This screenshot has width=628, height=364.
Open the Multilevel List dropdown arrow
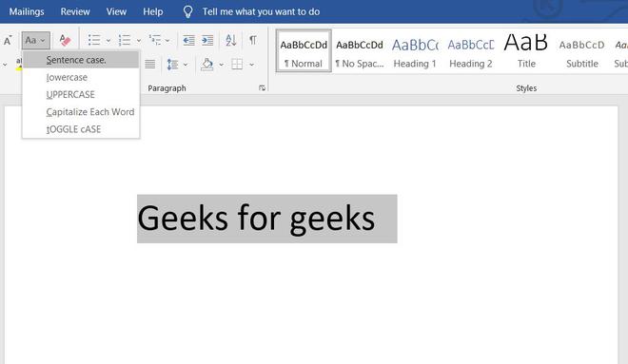(167, 41)
